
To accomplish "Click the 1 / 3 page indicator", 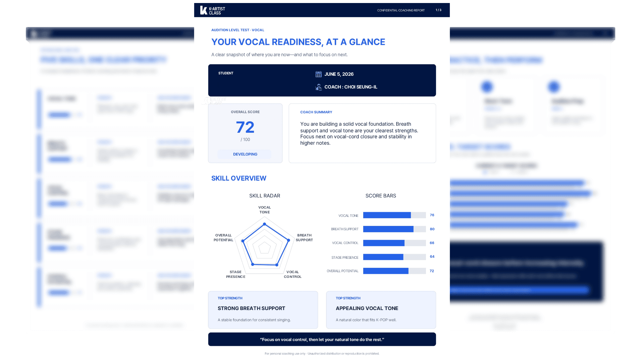I will [x=438, y=10].
